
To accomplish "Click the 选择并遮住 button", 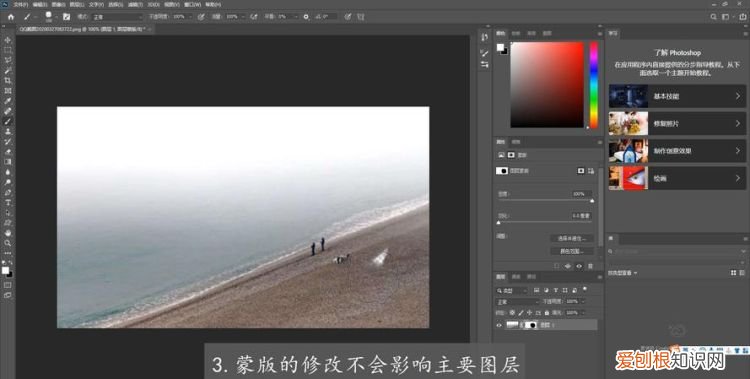I will [572, 238].
